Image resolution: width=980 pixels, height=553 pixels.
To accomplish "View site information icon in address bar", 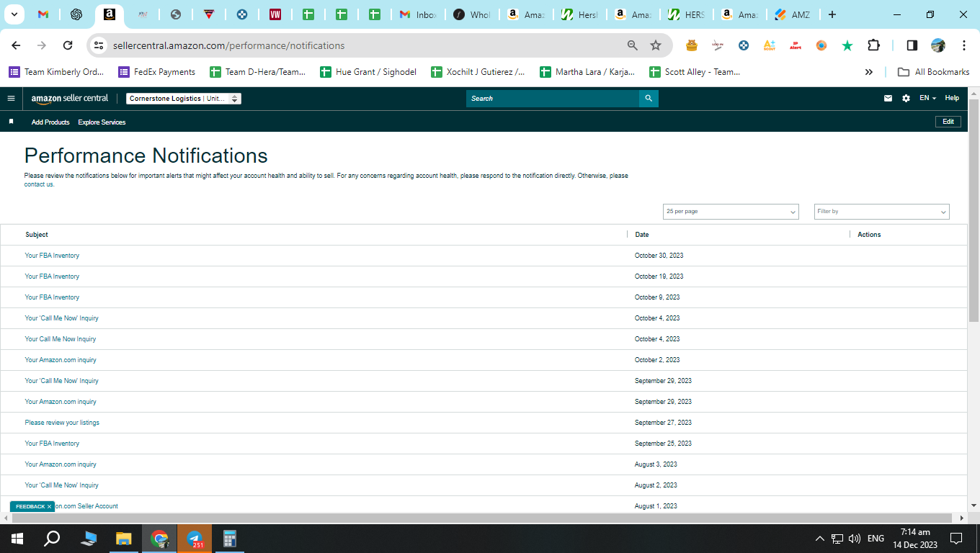I will [x=99, y=45].
